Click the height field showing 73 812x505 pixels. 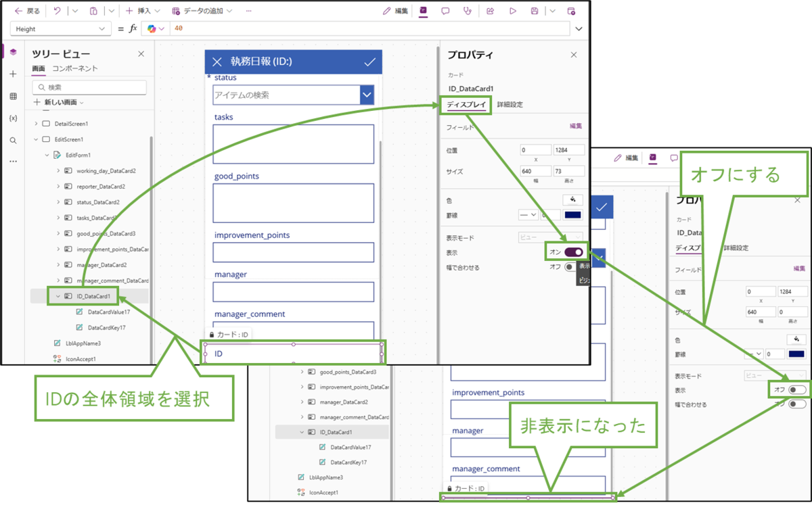(x=568, y=172)
